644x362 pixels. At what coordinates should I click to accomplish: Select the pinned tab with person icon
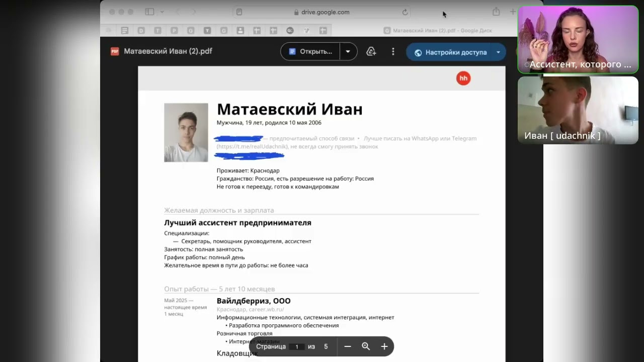click(240, 31)
